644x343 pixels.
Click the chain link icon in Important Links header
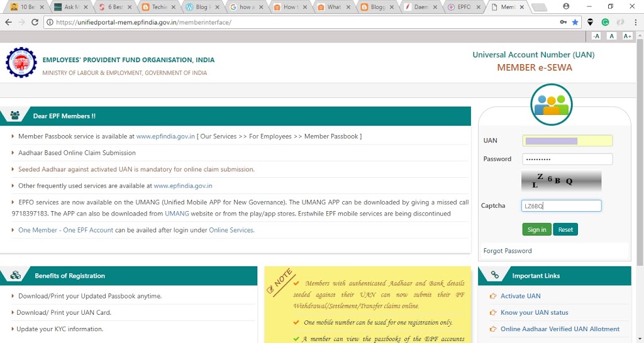click(x=495, y=275)
